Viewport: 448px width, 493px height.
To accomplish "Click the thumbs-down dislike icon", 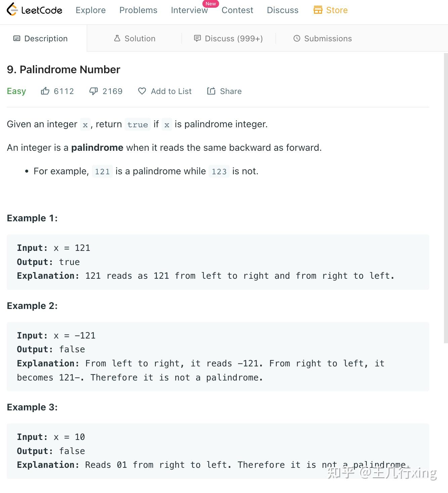I will click(93, 91).
